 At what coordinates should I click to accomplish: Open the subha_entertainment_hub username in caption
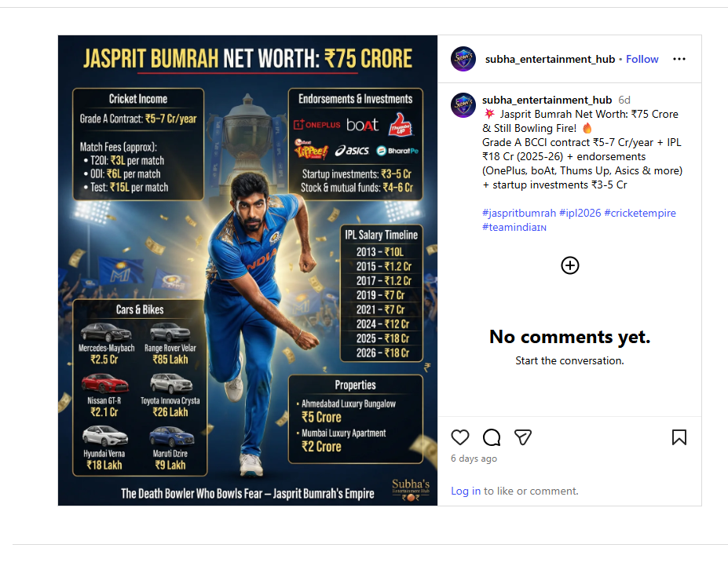click(547, 100)
